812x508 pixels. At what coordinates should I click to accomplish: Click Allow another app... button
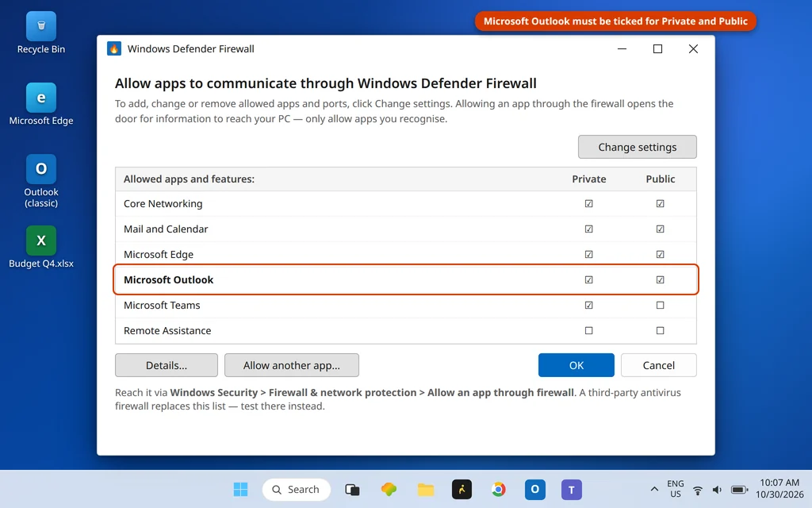point(292,365)
